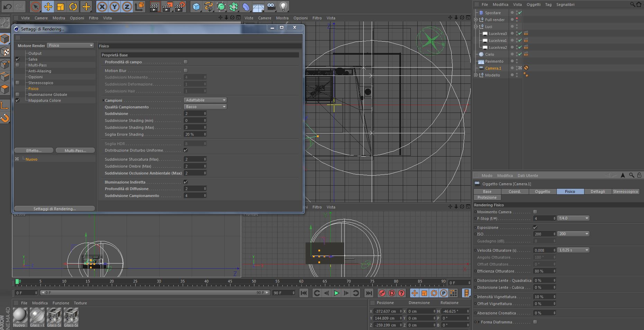Play the animation forward
Viewport: 644px width, 330px height.
336,293
